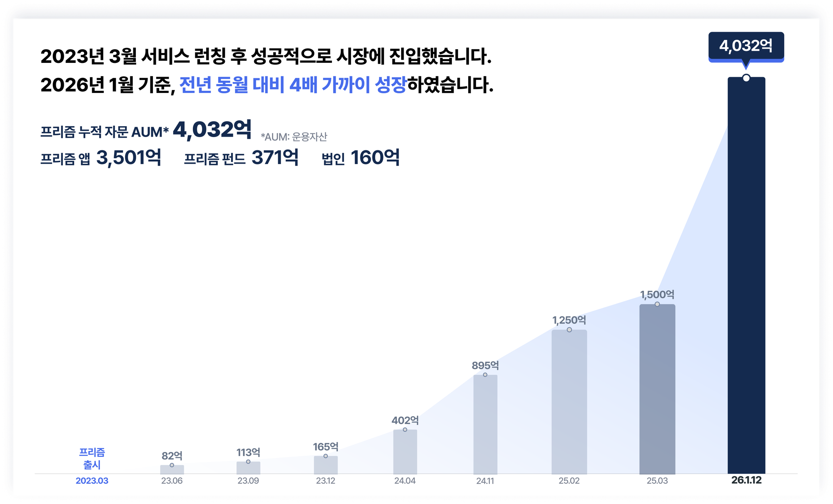The image size is (833, 504).
Task: Click the 24.04 axis label
Action: (405, 481)
